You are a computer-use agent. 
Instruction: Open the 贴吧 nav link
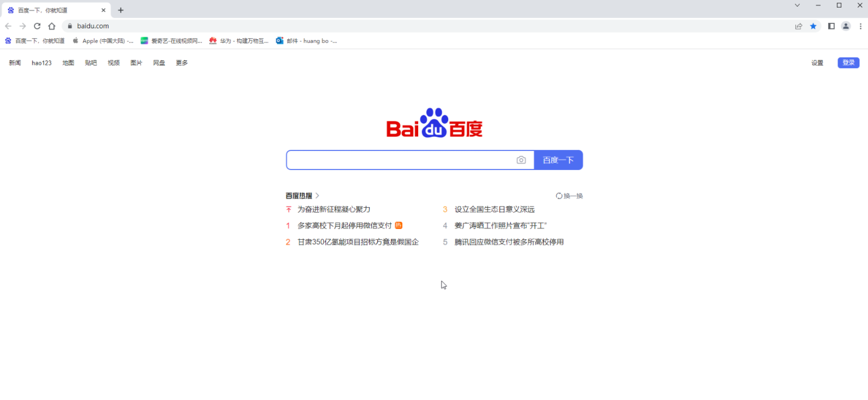coord(91,63)
